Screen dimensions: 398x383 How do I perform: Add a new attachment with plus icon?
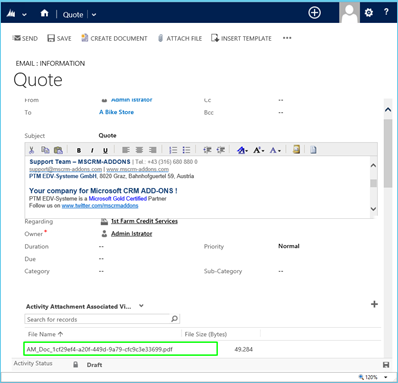coord(374,304)
